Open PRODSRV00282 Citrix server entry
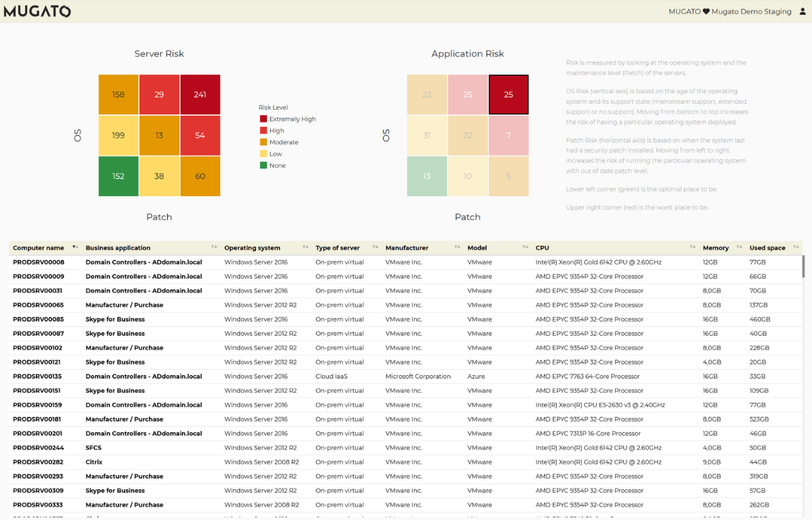812x520 pixels. pos(39,462)
